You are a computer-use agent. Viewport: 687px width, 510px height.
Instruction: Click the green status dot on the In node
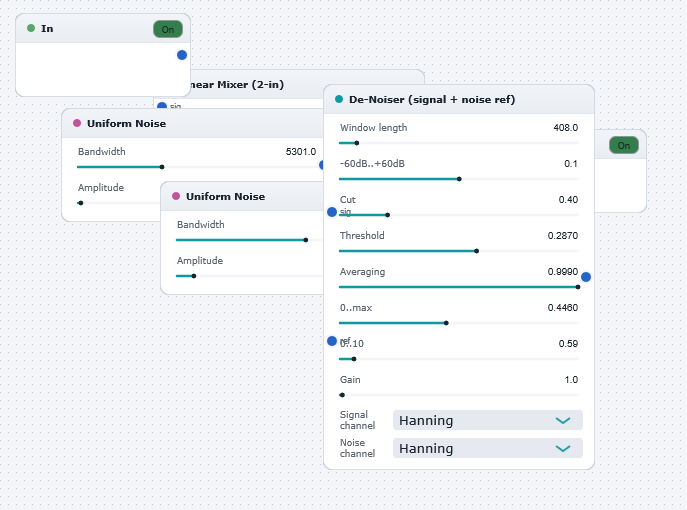[x=31, y=28]
